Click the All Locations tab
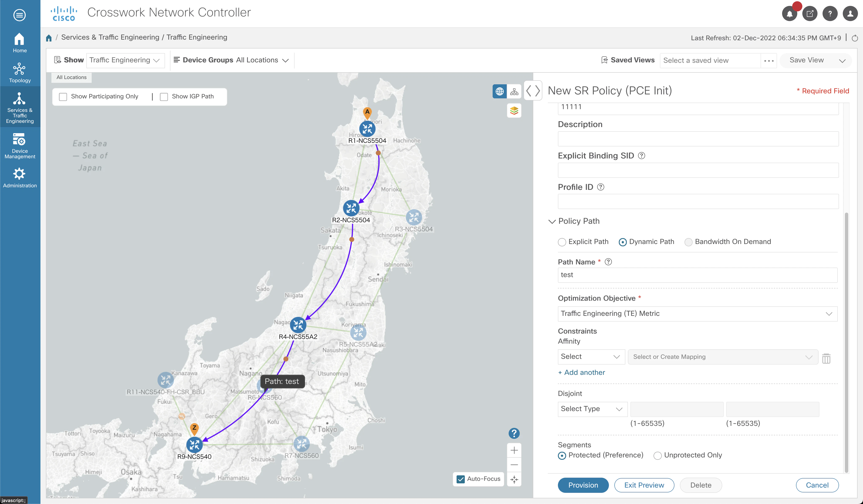The image size is (863, 504). [x=72, y=77]
